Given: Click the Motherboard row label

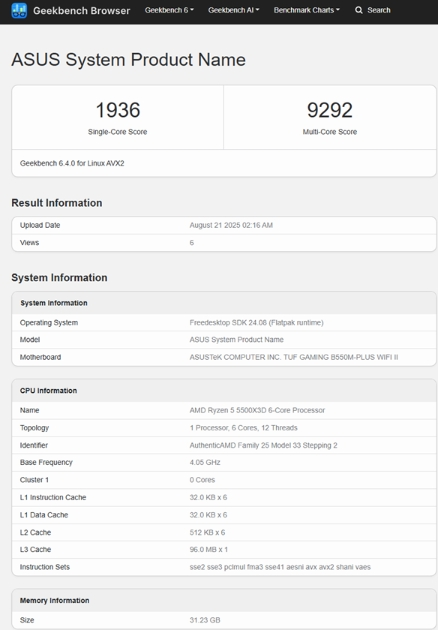Looking at the screenshot, I should tap(40, 357).
